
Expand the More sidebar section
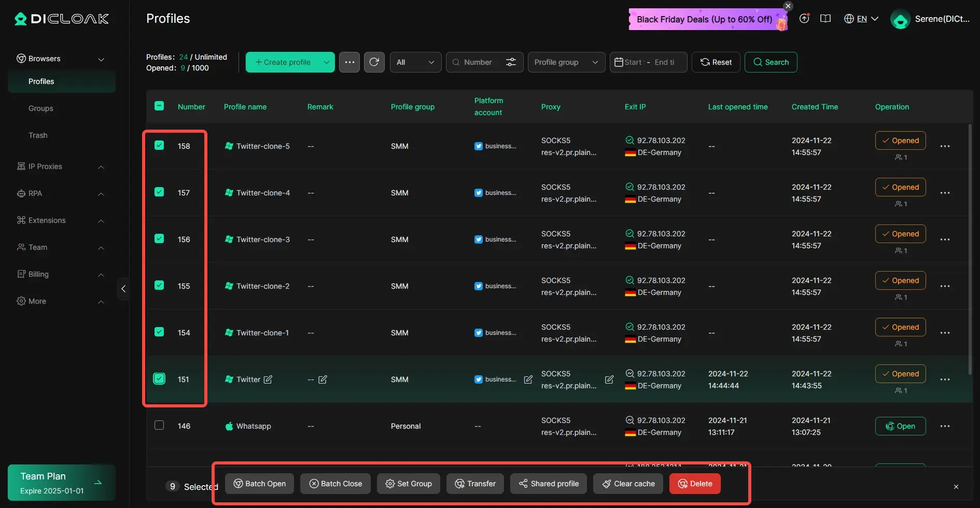61,301
